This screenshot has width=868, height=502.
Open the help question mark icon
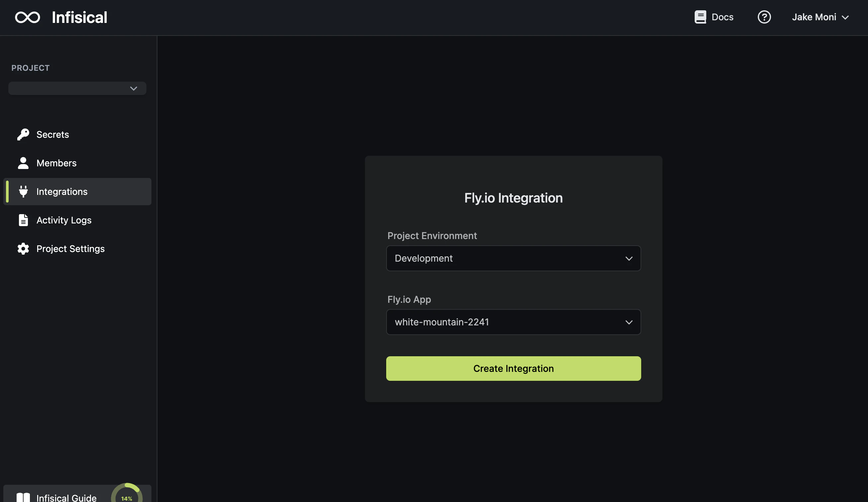764,17
